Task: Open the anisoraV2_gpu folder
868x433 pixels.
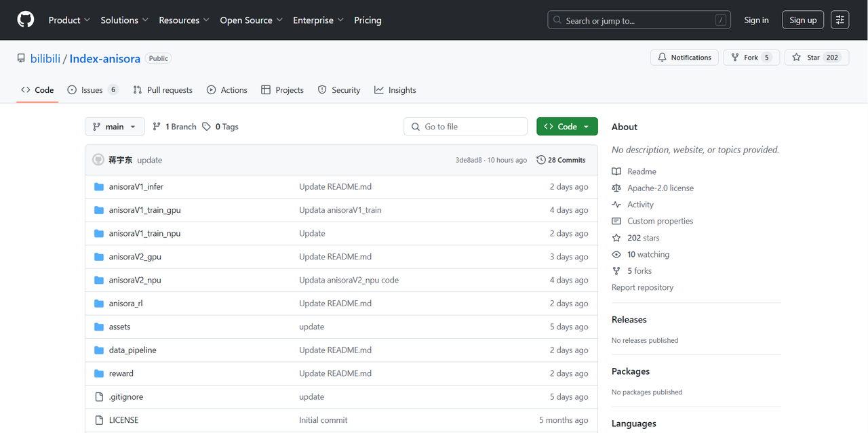Action: (135, 257)
